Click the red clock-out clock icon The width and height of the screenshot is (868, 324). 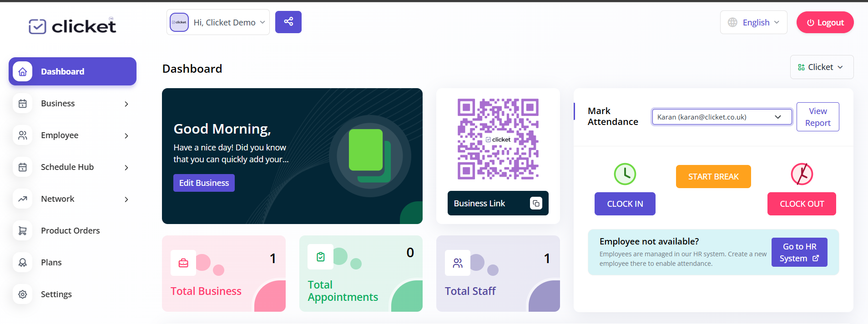[802, 174]
